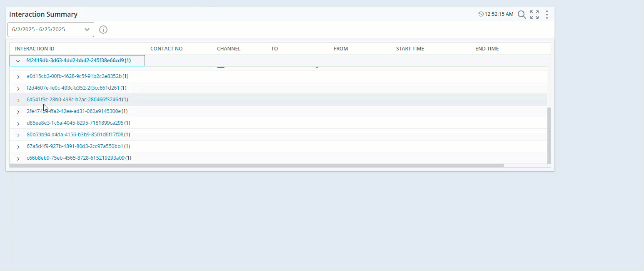This screenshot has width=644, height=271.
Task: Sort by the START TIME column header
Action: pyautogui.click(x=410, y=49)
